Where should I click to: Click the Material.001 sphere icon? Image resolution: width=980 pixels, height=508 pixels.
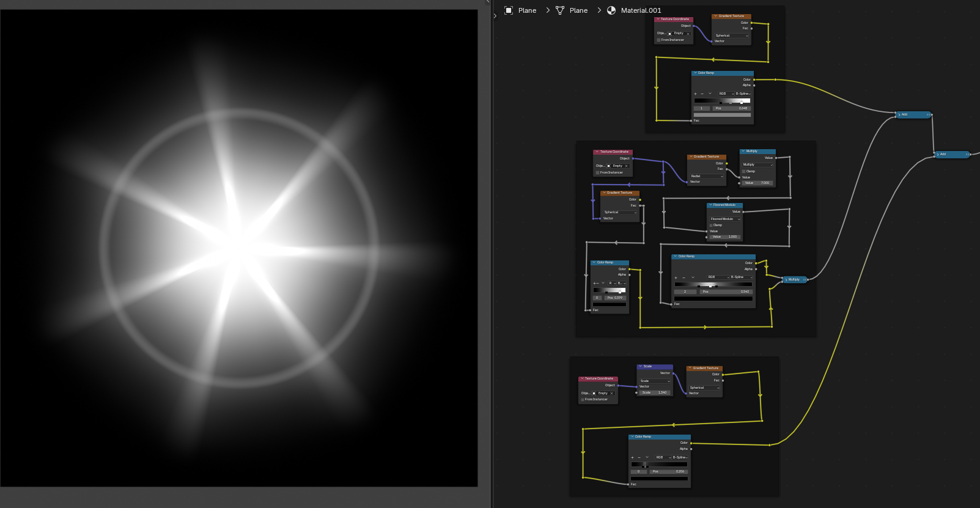tap(611, 10)
